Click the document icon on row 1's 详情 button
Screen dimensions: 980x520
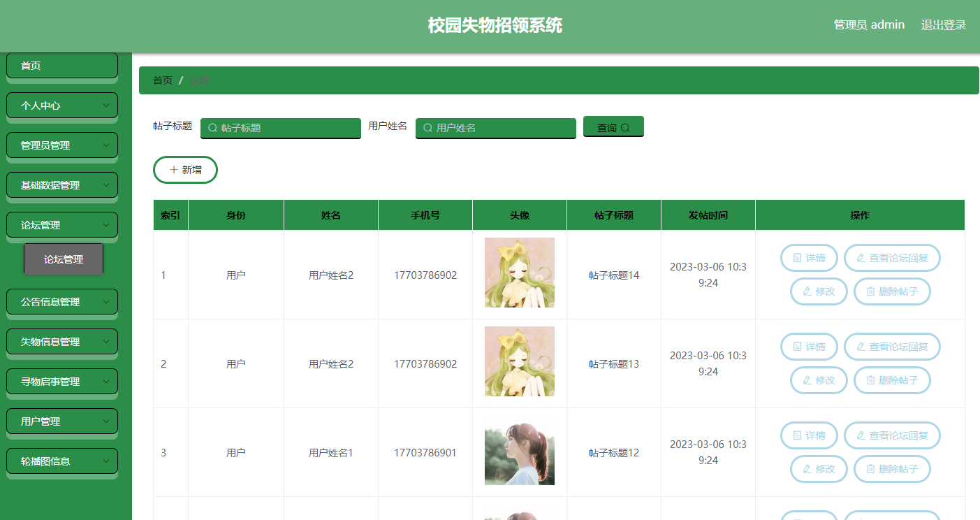click(x=798, y=257)
